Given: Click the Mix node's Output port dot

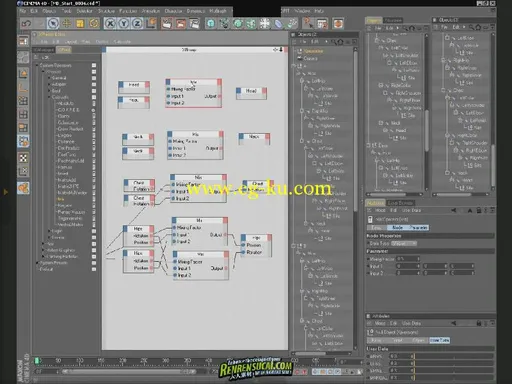Looking at the screenshot, I should (219, 96).
